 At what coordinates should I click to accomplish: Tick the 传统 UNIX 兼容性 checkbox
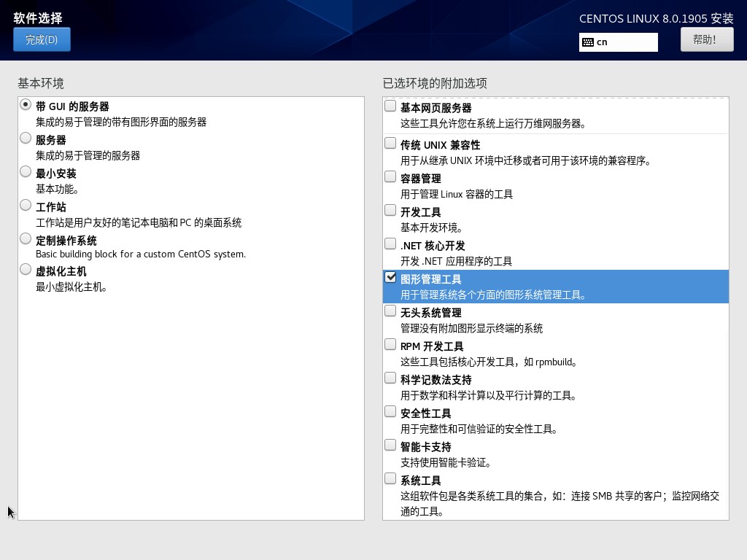click(390, 143)
